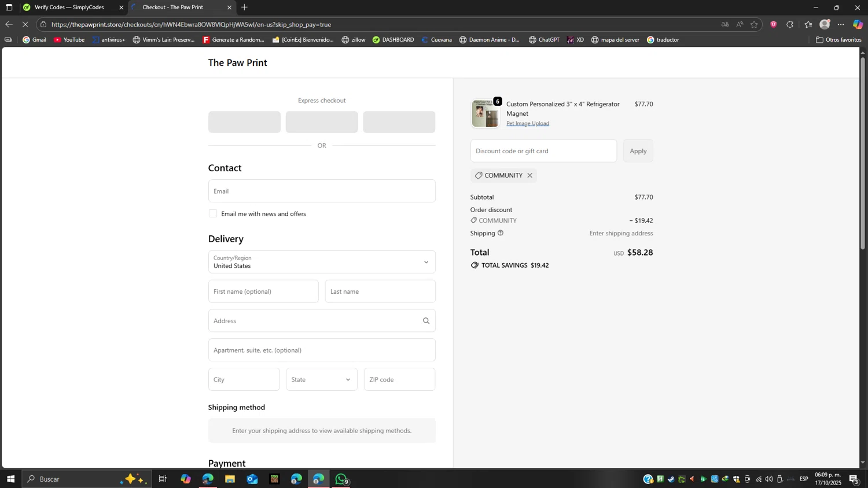The width and height of the screenshot is (868, 488).
Task: Remove the COMMUNITY discount code
Action: [x=529, y=175]
